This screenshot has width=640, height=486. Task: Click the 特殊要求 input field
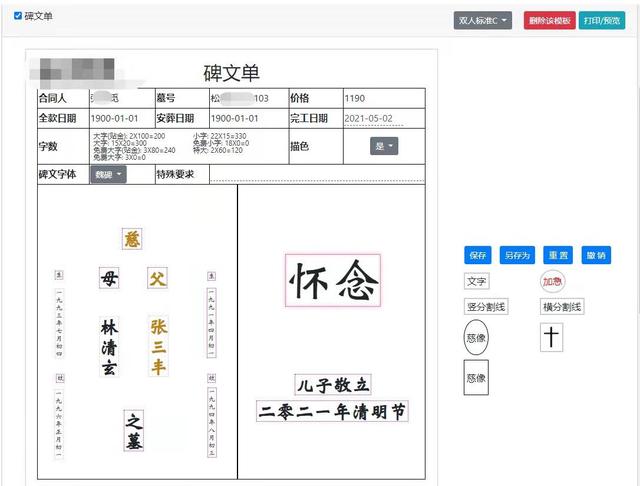click(x=317, y=174)
